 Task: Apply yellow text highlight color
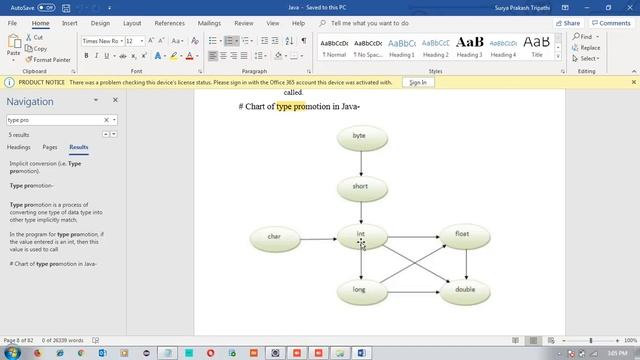pyautogui.click(x=174, y=56)
